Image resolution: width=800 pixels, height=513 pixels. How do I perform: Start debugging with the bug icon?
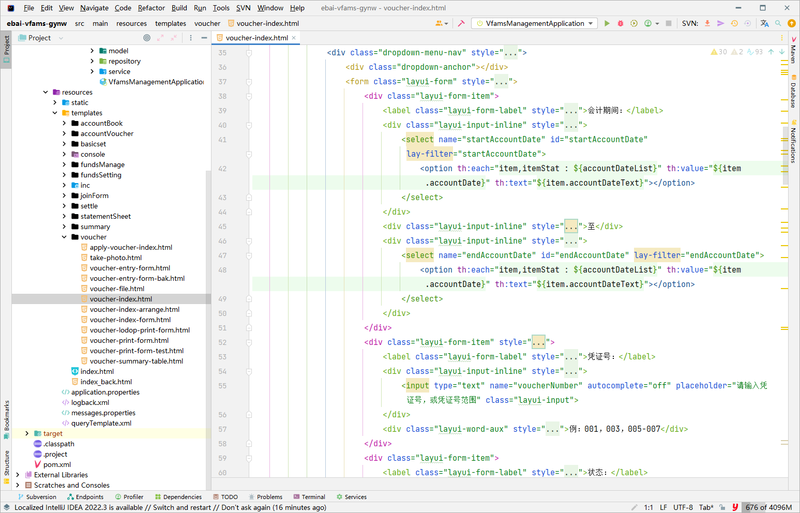pos(620,22)
